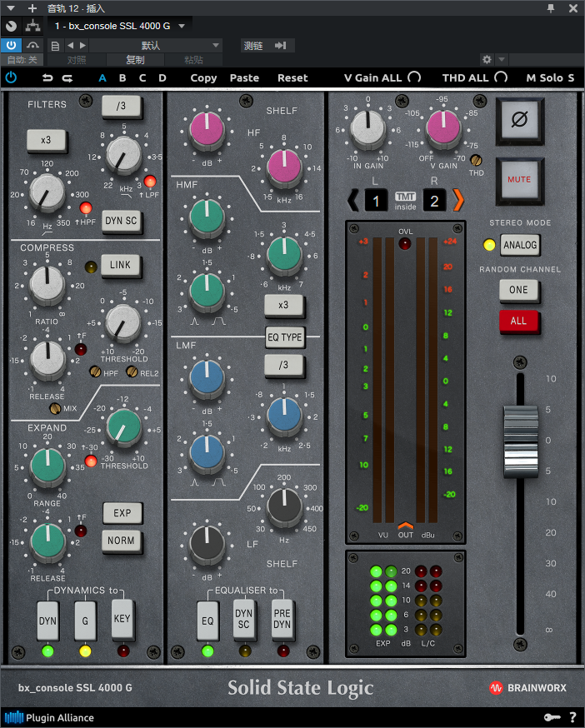This screenshot has height=728, width=585.
Task: Select settings slot D
Action: pyautogui.click(x=162, y=78)
